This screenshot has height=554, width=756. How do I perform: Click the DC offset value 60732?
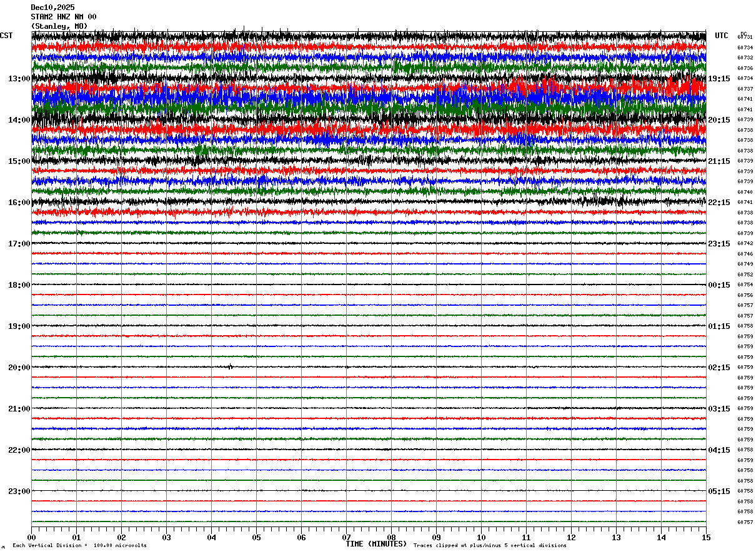745,58
